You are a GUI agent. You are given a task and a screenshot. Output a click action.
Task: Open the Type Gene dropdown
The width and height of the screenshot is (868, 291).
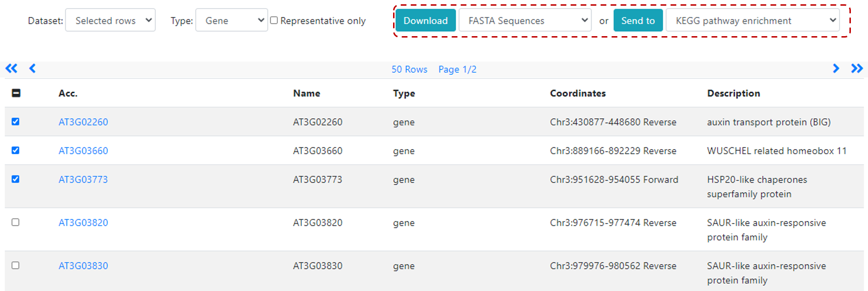tap(232, 20)
